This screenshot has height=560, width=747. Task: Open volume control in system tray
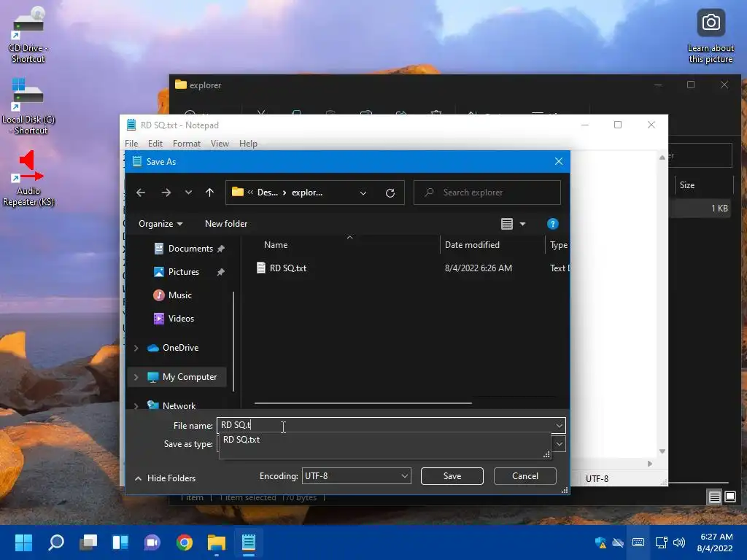pos(679,542)
